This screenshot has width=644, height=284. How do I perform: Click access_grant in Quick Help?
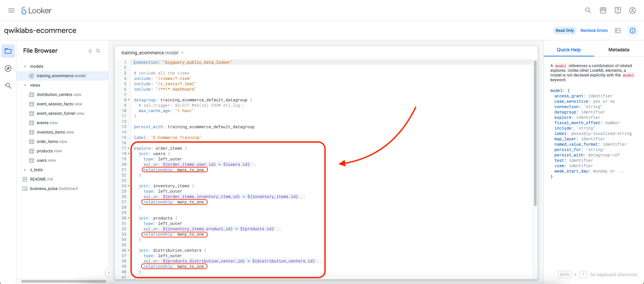569,96
